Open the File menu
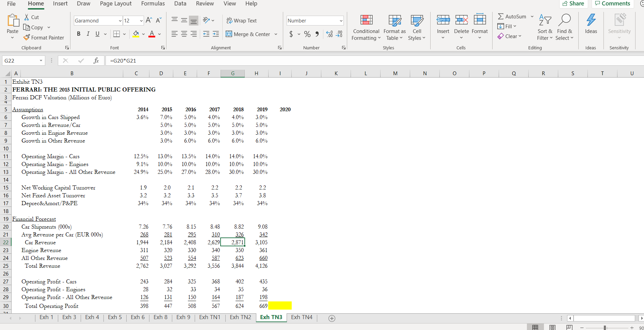This screenshot has height=330, width=644. 11,3
